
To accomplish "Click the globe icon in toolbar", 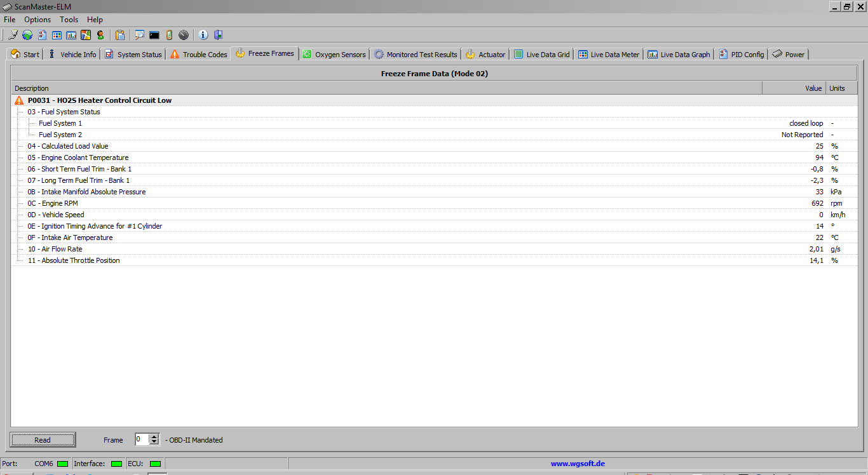I will (27, 35).
